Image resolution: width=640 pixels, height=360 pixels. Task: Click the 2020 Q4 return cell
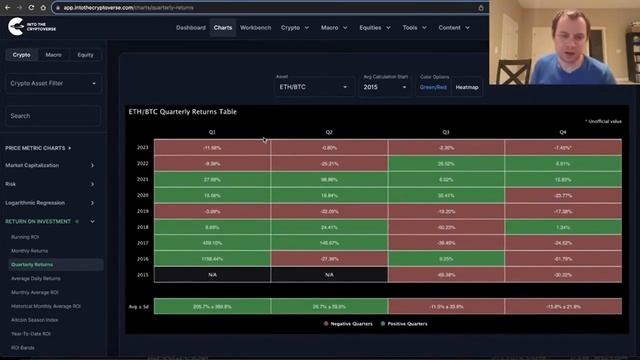pyautogui.click(x=563, y=195)
